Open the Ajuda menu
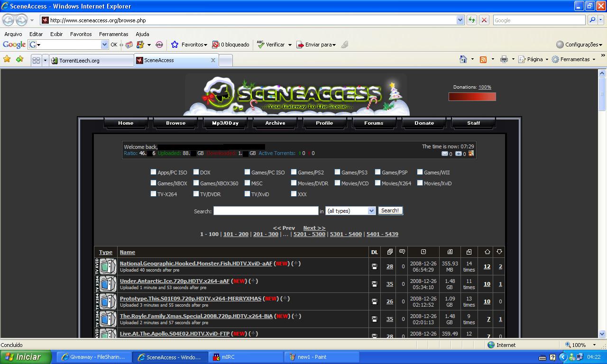Image resolution: width=607 pixels, height=364 pixels. 142,34
